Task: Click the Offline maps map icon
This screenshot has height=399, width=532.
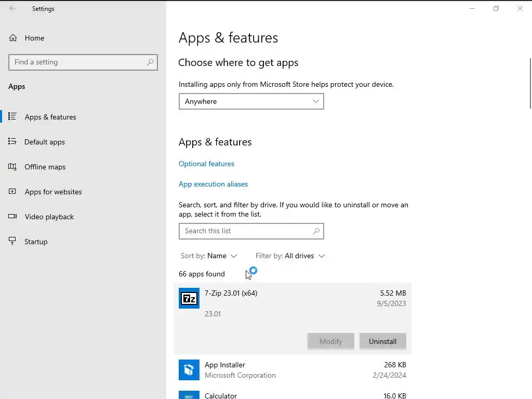Action: click(x=12, y=167)
